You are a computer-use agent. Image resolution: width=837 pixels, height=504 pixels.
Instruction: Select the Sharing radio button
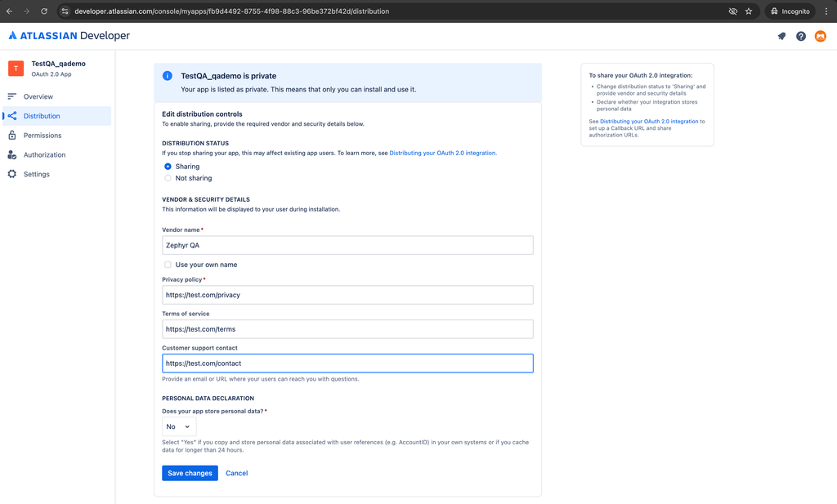168,167
